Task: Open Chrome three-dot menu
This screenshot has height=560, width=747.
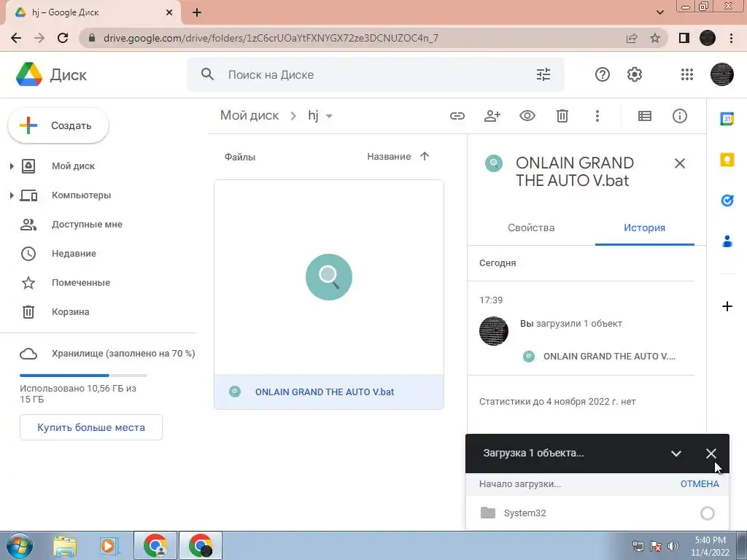Action: pos(731,38)
